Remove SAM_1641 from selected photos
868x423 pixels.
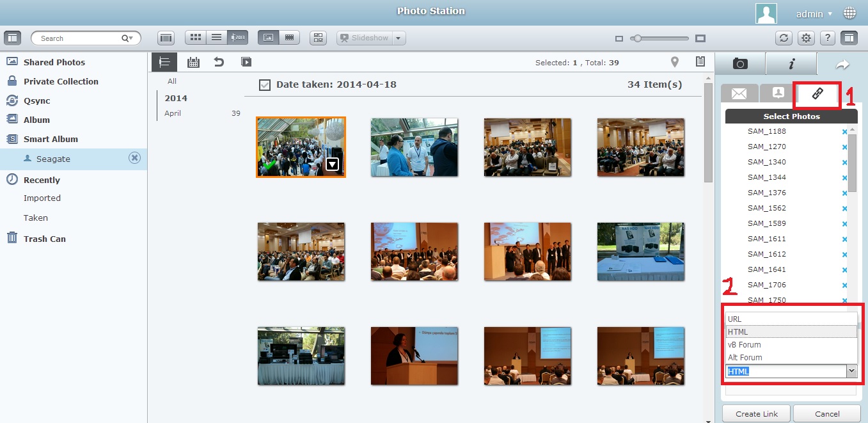click(x=844, y=270)
